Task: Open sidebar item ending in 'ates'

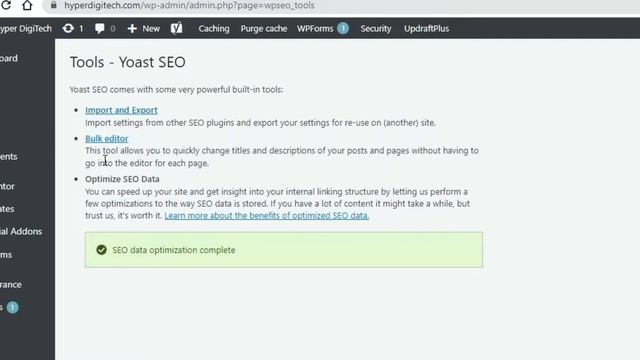Action: 7,209
